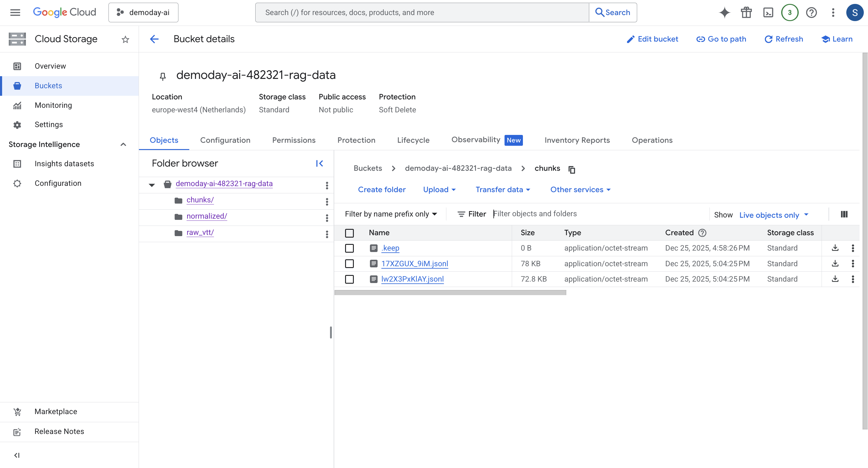
Task: Open the Upload dropdown menu
Action: pos(439,190)
